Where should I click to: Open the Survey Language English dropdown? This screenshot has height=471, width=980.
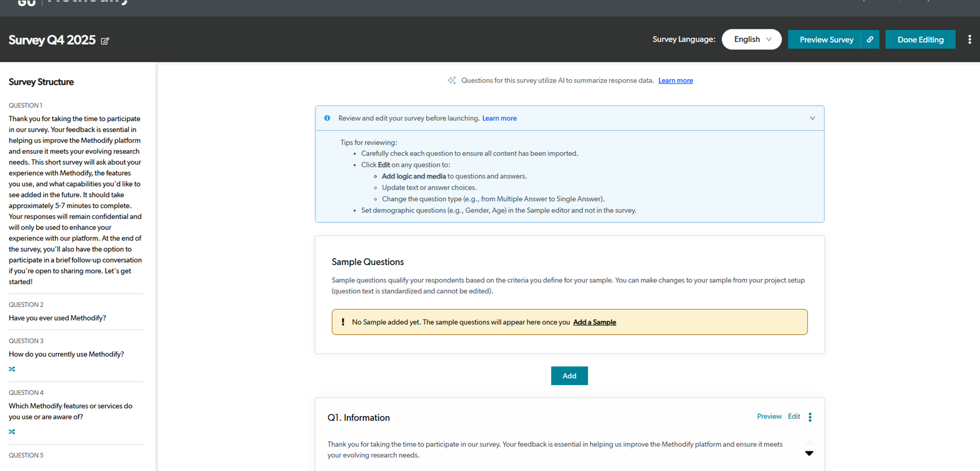point(752,39)
